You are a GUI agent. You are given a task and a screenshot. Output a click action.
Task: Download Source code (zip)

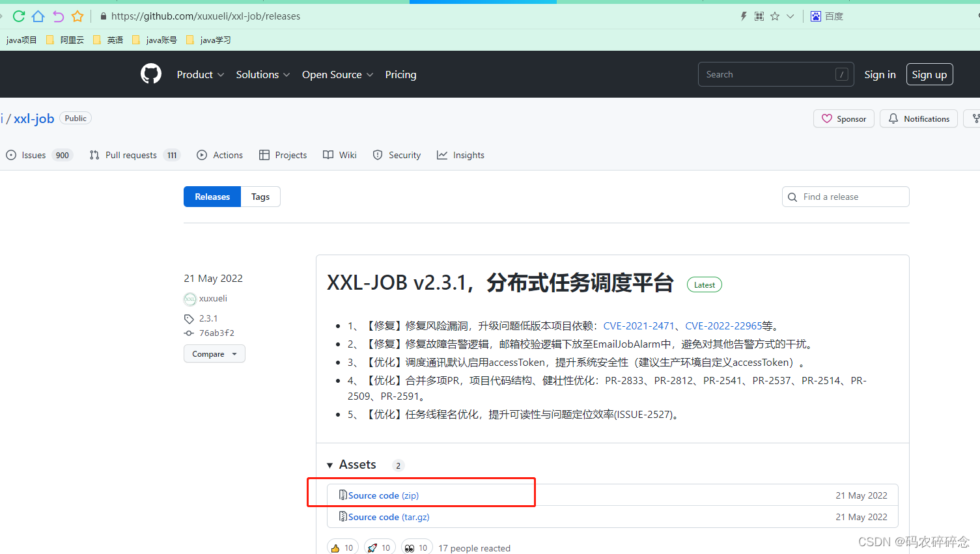point(383,495)
